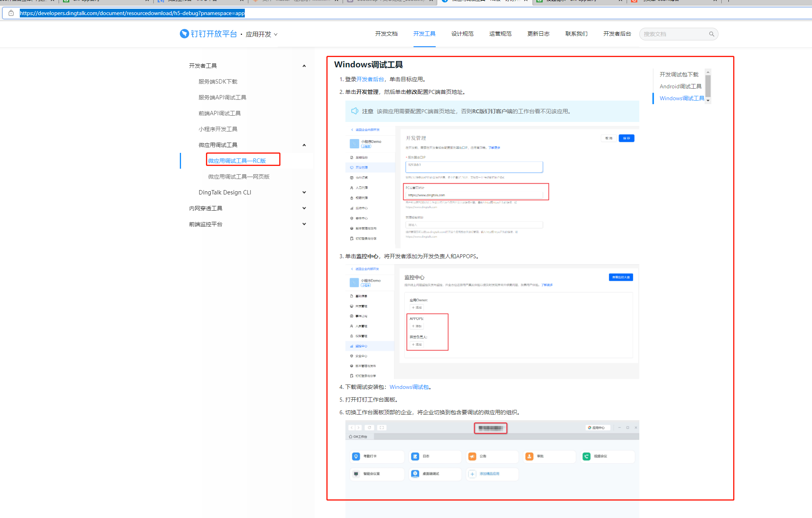Screen dimensions: 812x518
Task: Collapse the 开发者工具 section
Action: (x=304, y=66)
